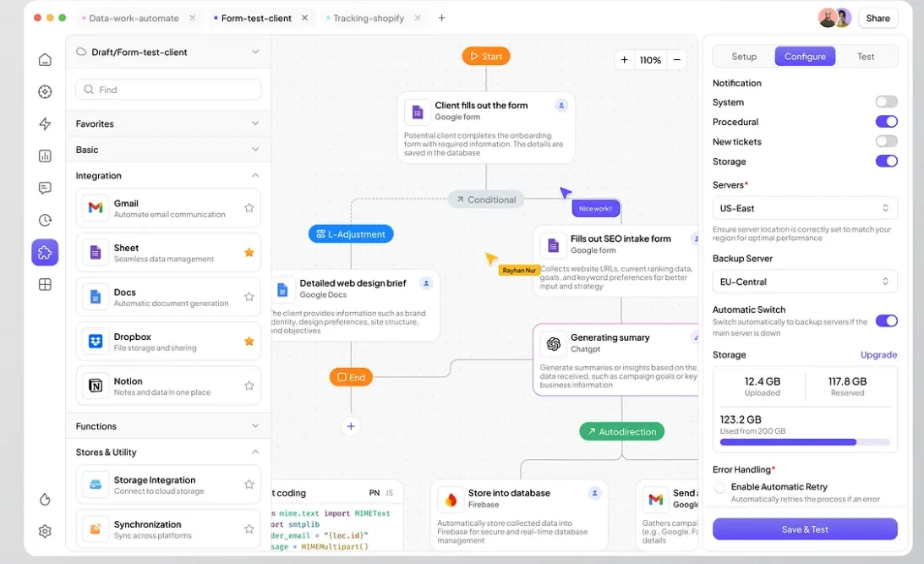Click the L-Adjustment node
924x564 pixels.
pos(351,234)
